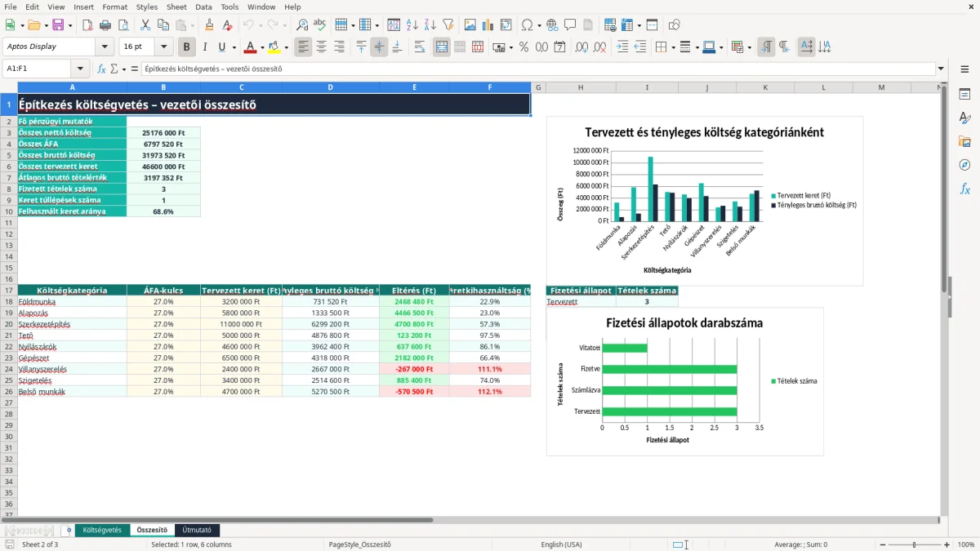Switch to the Költségvetés sheet tab

(x=102, y=530)
